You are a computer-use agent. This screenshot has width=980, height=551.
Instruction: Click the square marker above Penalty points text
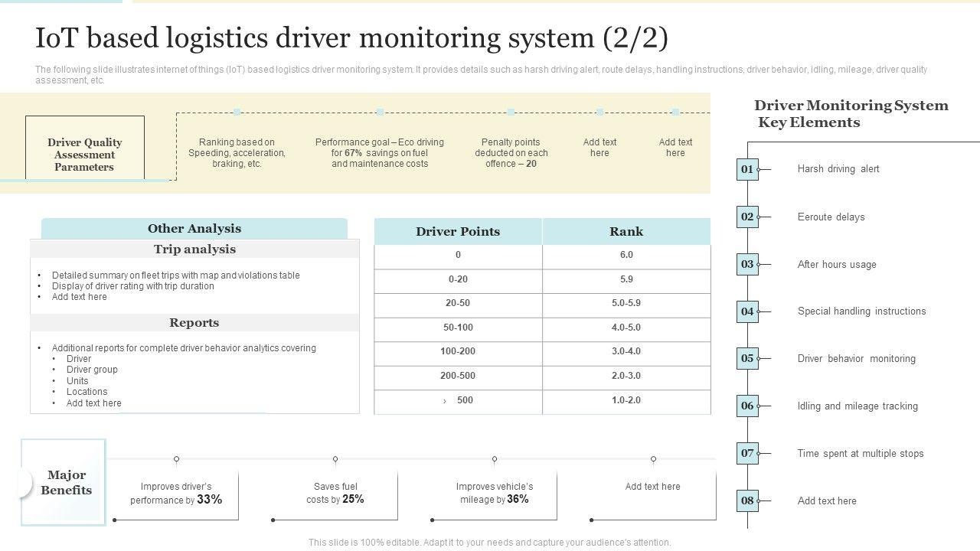click(x=511, y=112)
